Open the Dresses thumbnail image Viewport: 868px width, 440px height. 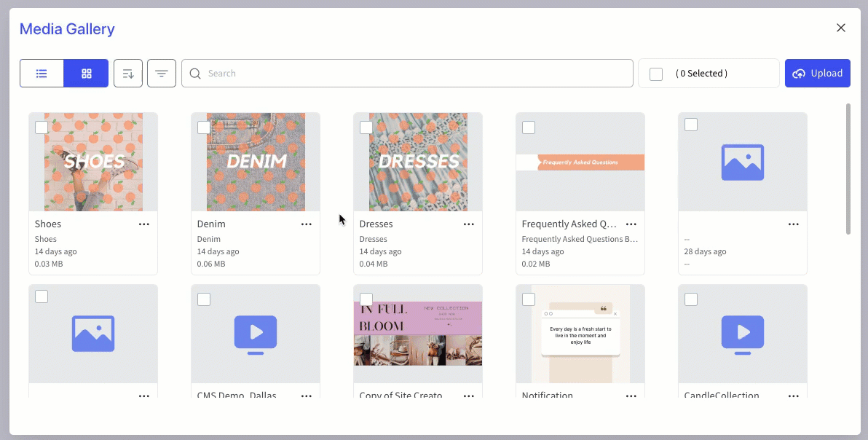coord(417,162)
